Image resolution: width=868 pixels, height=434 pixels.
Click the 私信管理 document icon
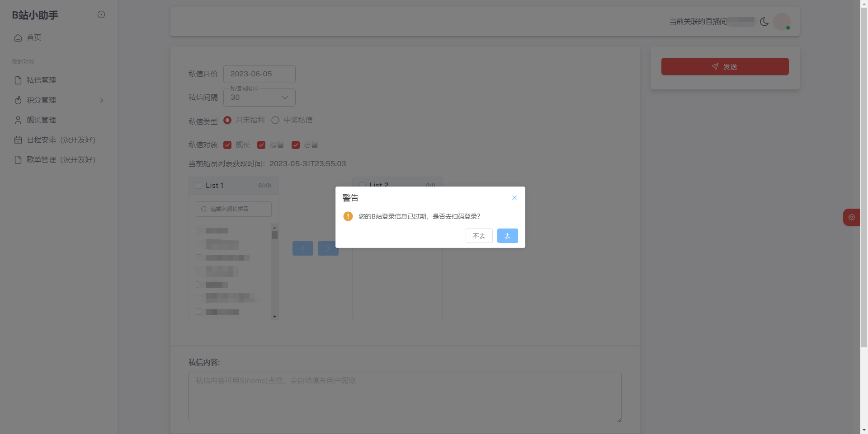(18, 80)
